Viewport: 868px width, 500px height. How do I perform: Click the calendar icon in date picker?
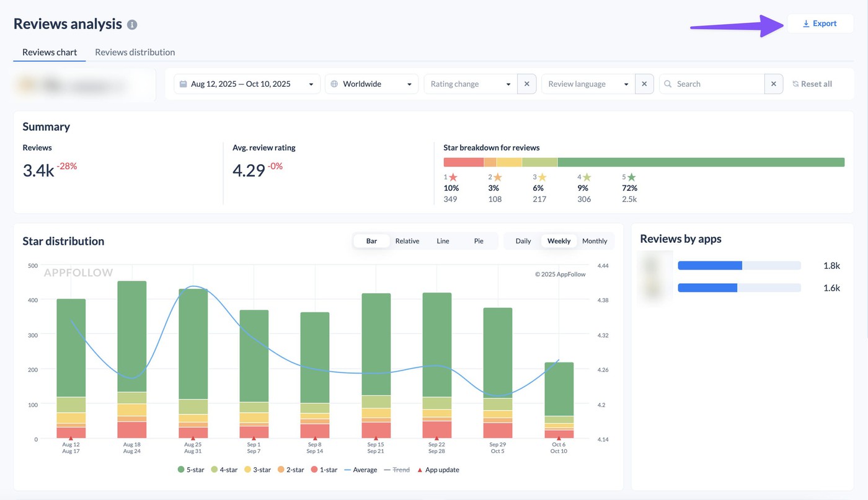184,84
